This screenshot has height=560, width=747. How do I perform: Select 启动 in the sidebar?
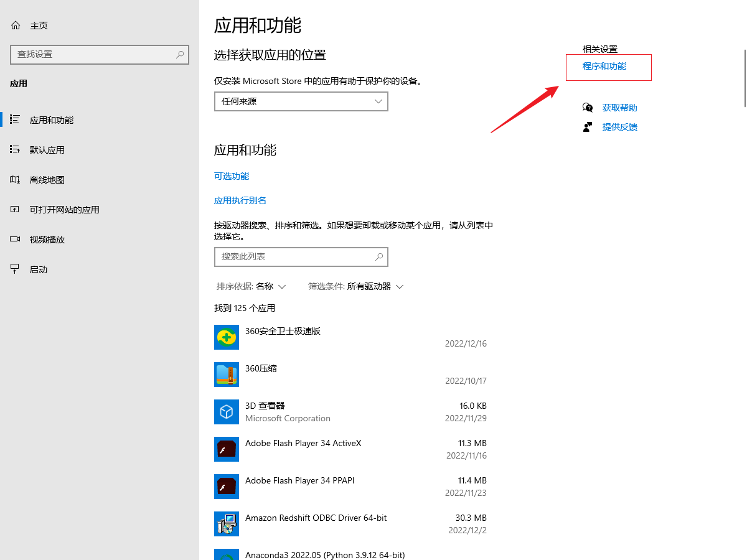point(39,269)
